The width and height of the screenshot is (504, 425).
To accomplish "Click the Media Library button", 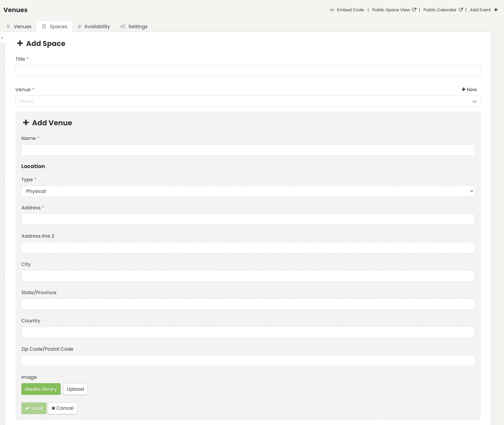I will coord(41,389).
